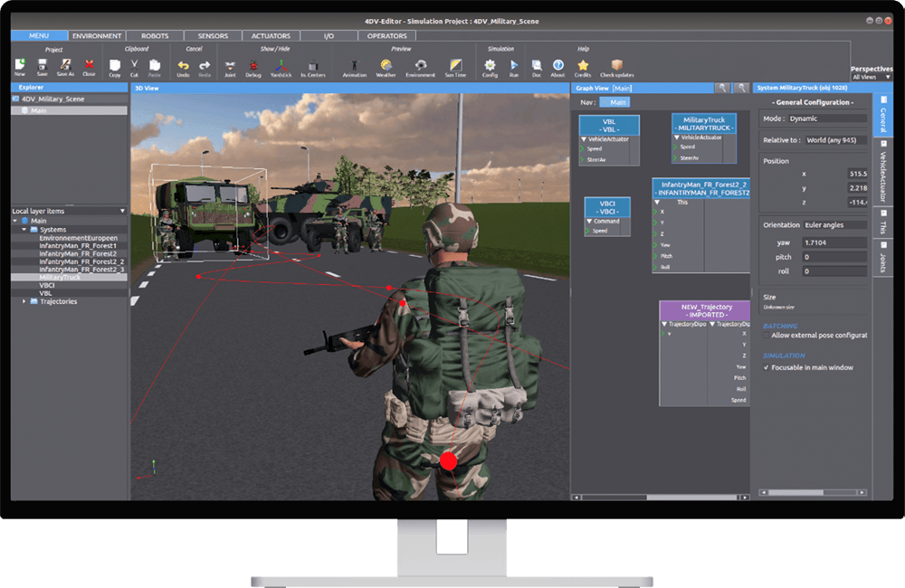Run the simulation
The height and width of the screenshot is (588, 905).
(512, 63)
